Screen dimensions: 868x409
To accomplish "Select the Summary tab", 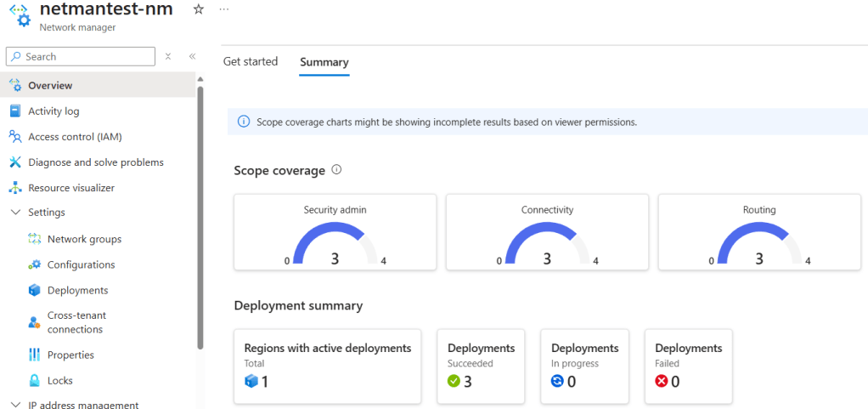I will (x=324, y=62).
